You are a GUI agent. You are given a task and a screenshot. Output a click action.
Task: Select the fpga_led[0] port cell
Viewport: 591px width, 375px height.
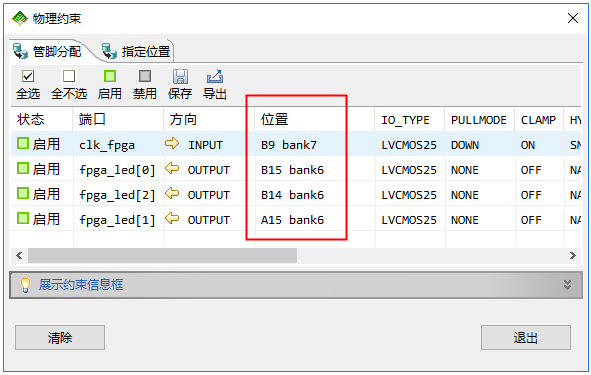[x=118, y=170]
